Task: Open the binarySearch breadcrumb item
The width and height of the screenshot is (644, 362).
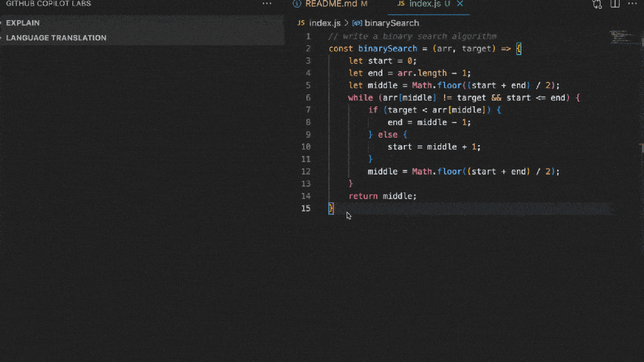Action: (x=391, y=23)
